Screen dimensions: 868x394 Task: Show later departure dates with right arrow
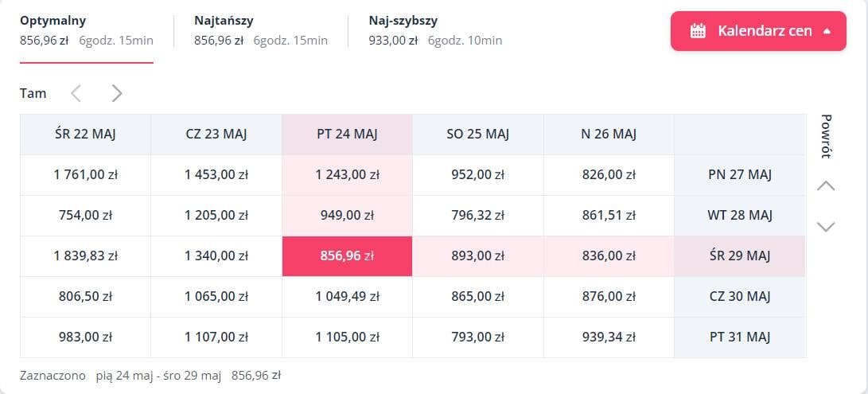[x=117, y=93]
